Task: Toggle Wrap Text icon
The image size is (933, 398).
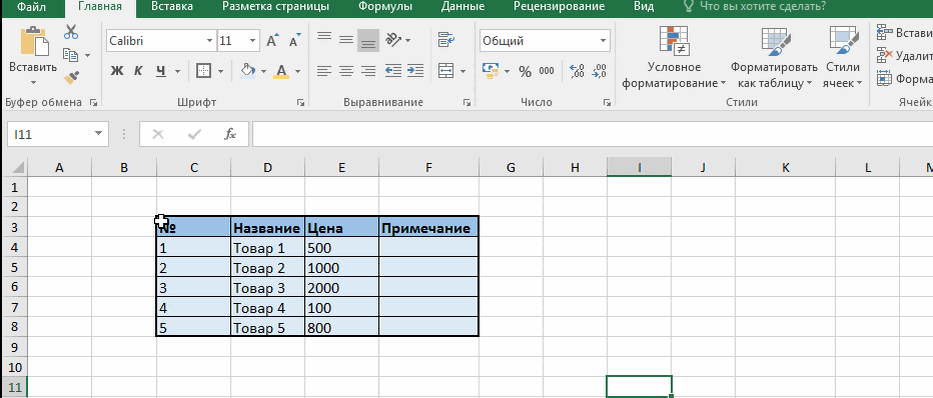Action: coord(446,40)
